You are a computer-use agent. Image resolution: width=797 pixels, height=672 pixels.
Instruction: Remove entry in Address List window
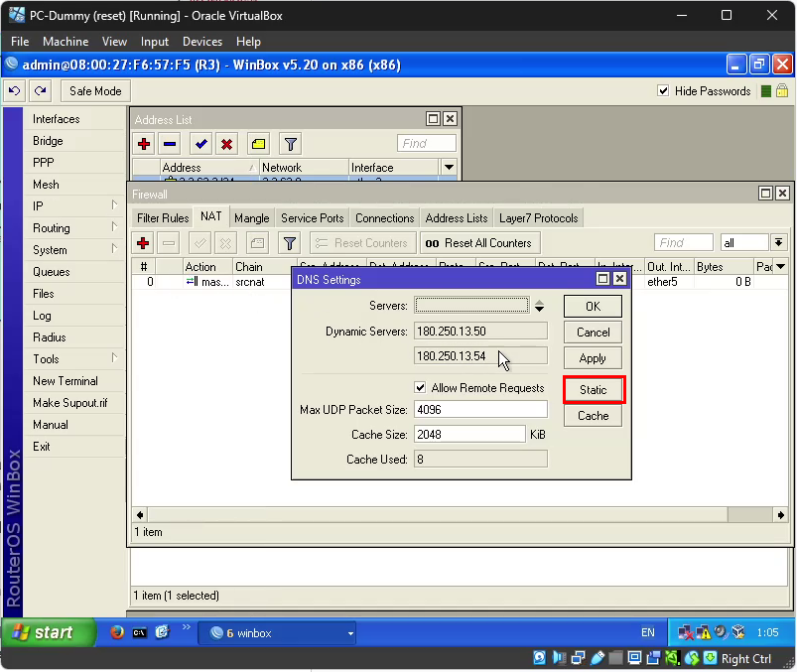pos(170,144)
